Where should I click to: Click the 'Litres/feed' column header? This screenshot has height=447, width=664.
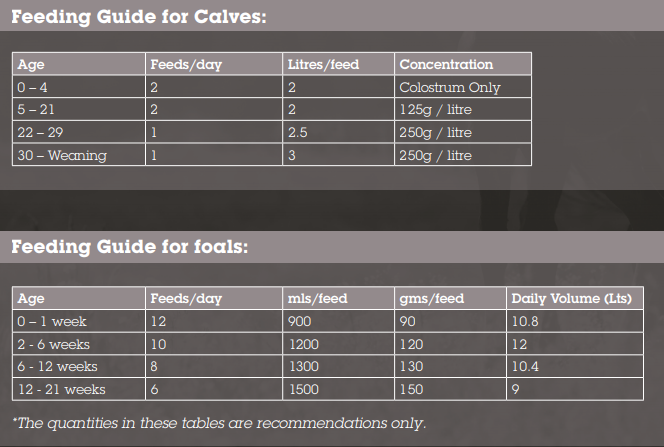(338, 64)
